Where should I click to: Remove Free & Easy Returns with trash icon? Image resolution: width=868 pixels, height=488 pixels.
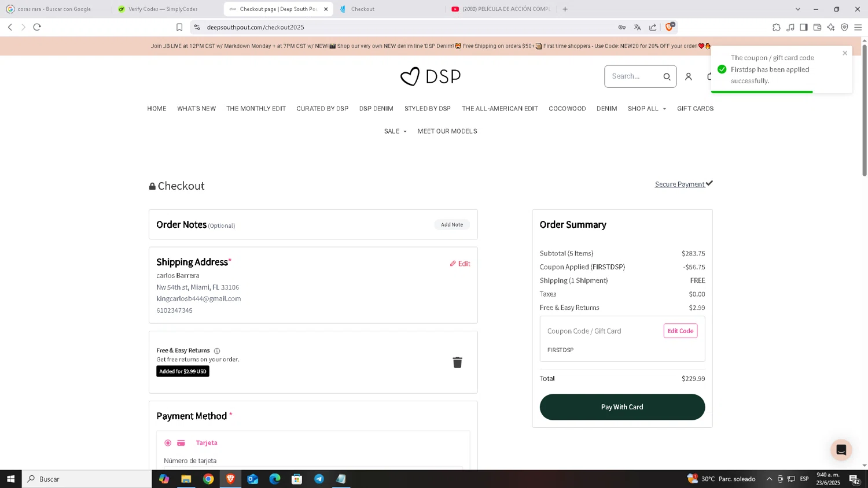[457, 362]
